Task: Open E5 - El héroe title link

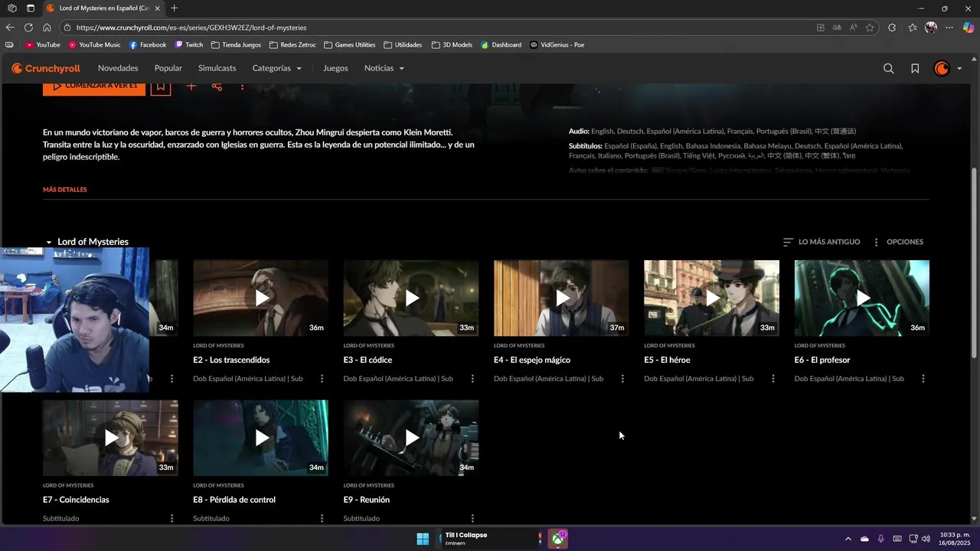Action: [x=668, y=360]
